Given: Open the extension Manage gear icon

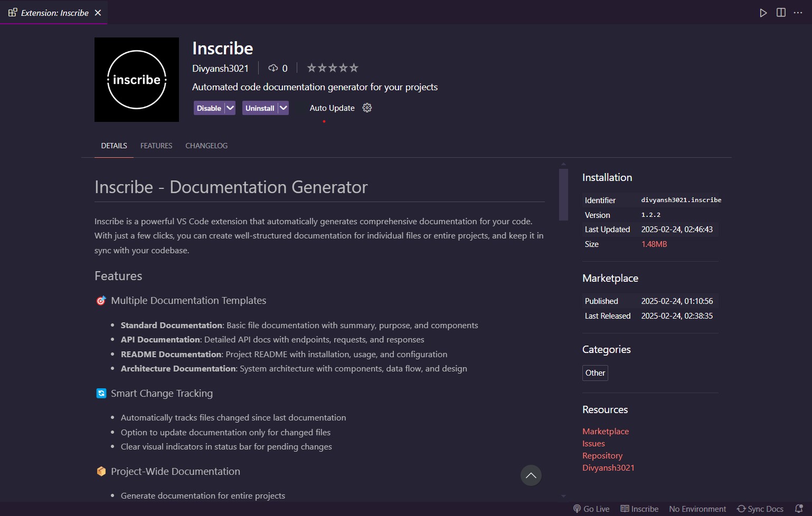Looking at the screenshot, I should click(367, 108).
